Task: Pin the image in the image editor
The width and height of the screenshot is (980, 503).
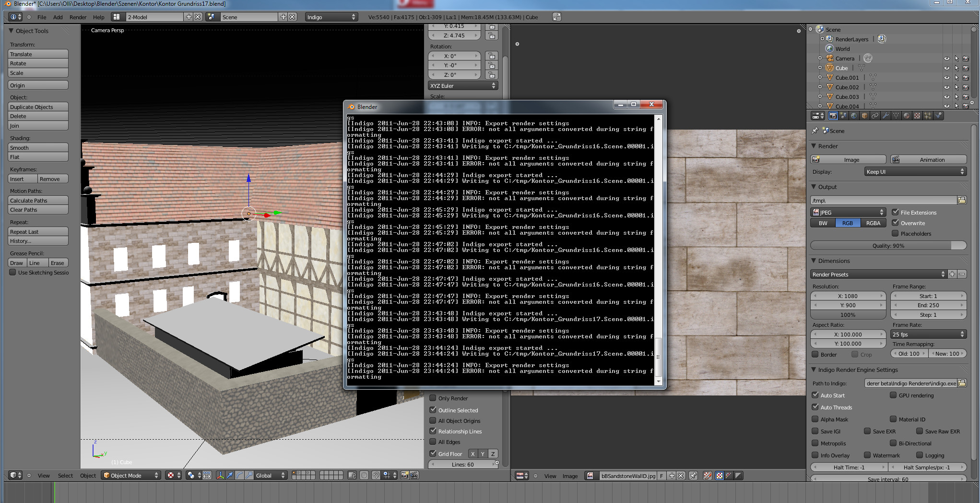Action: [693, 476]
